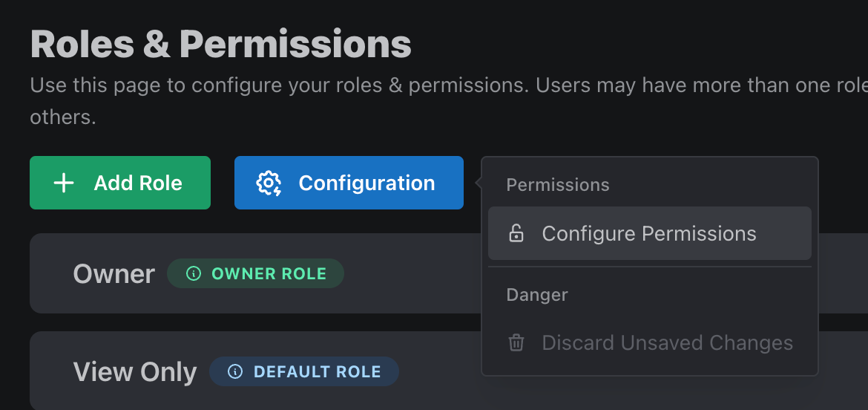This screenshot has height=410, width=868.
Task: Click the gear icon on Configuration button
Action: (269, 183)
